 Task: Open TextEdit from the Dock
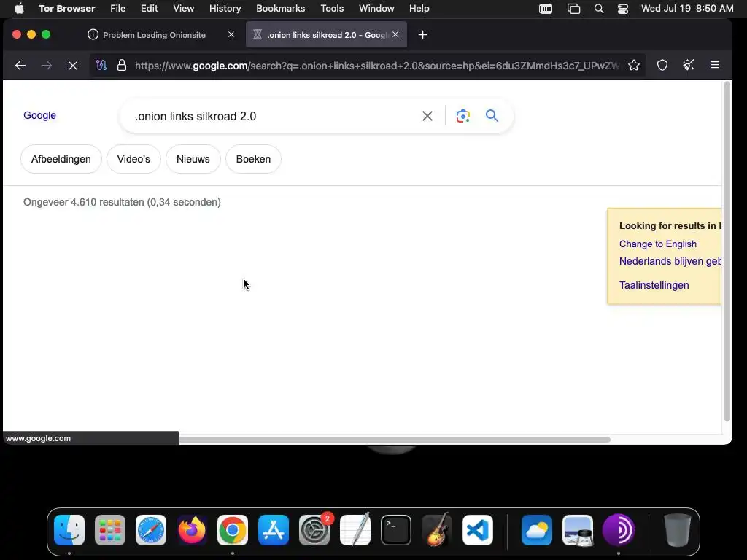coord(355,530)
